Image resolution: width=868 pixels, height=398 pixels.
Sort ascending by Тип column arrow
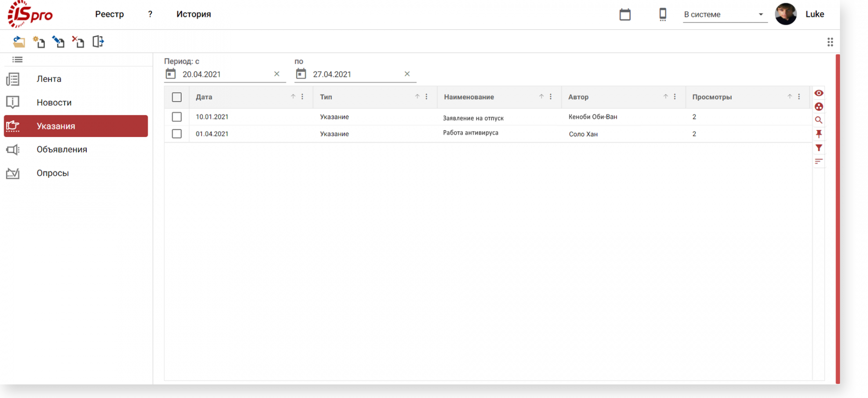[417, 97]
